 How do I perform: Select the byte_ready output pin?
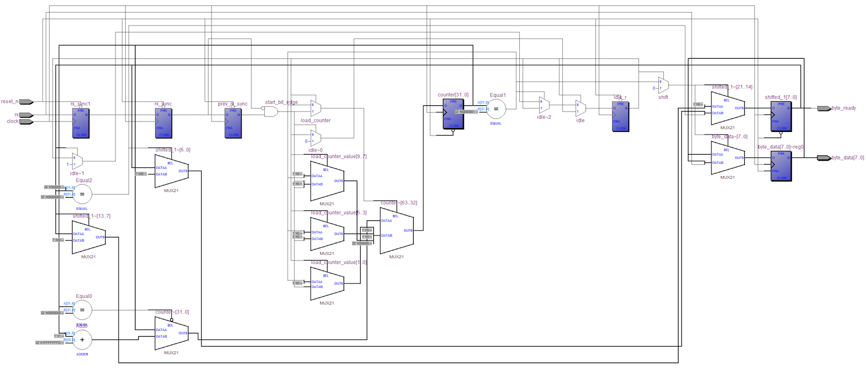(x=824, y=108)
